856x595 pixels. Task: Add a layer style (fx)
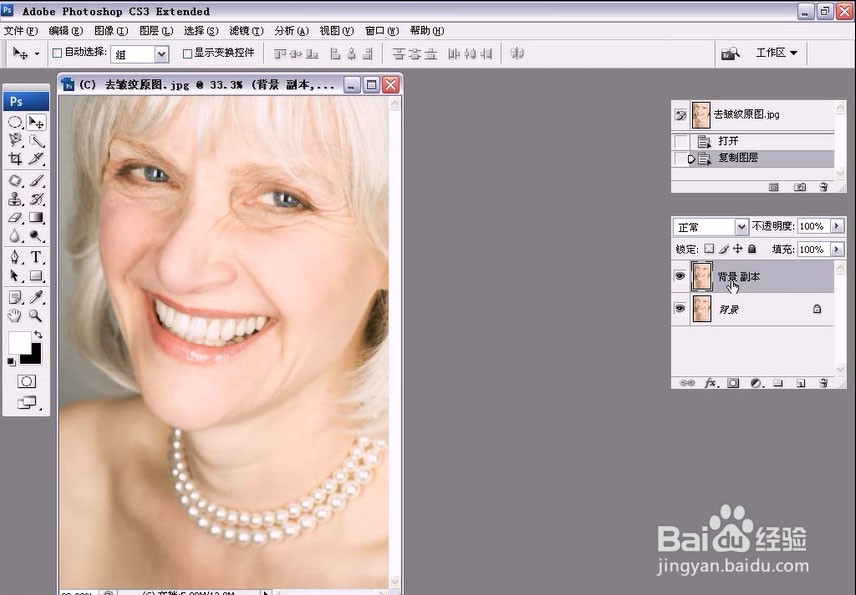[710, 383]
